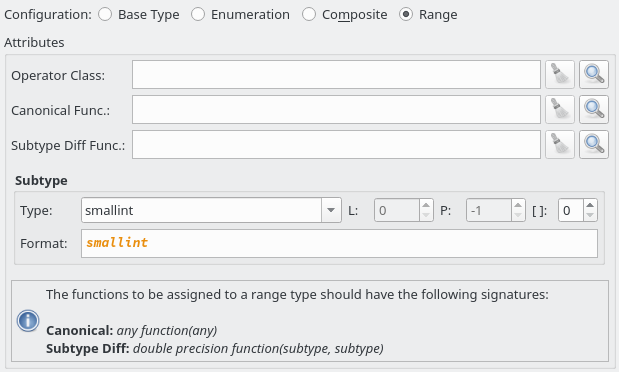
Task: Clear the Operator Class field with broom icon
Action: pos(560,75)
